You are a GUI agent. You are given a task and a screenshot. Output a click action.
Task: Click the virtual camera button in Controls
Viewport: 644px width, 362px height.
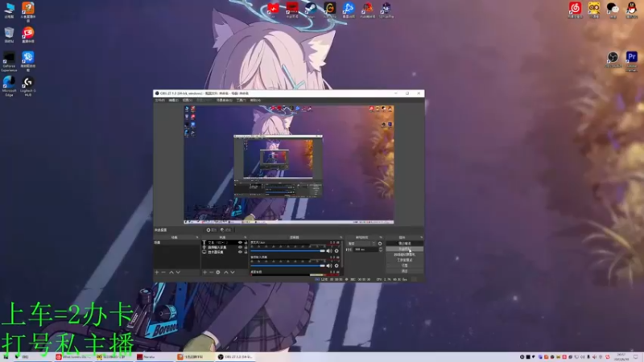click(x=405, y=254)
